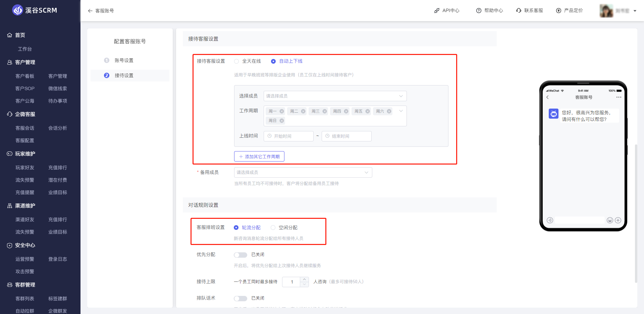Remove the 周一 tag from work cycle
Viewport: 644px width, 314px height.
coord(282,111)
